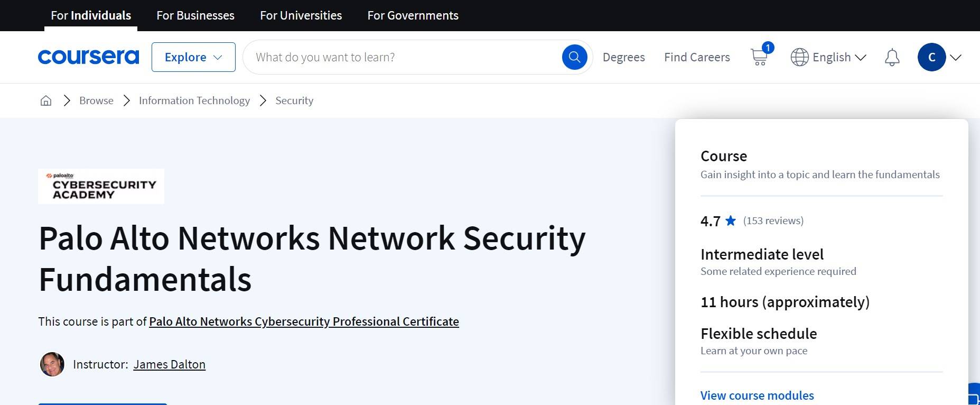Click the Coursera logo
The height and width of the screenshot is (405, 980).
88,57
